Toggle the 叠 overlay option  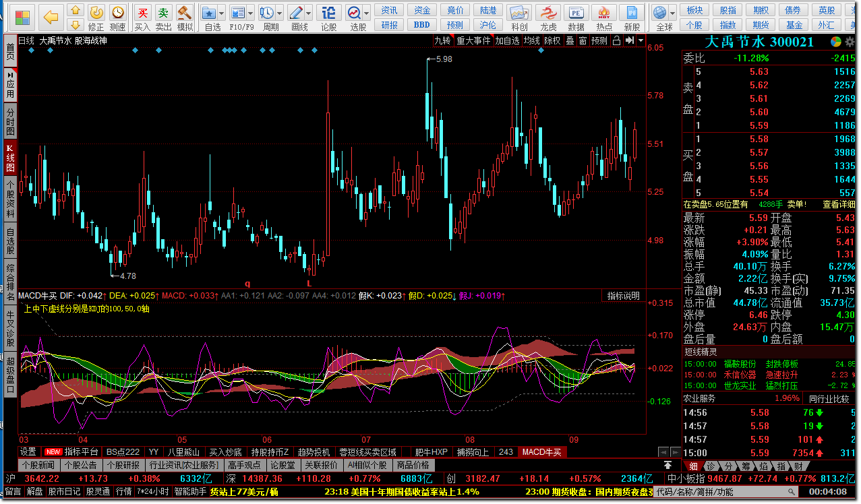coord(570,40)
